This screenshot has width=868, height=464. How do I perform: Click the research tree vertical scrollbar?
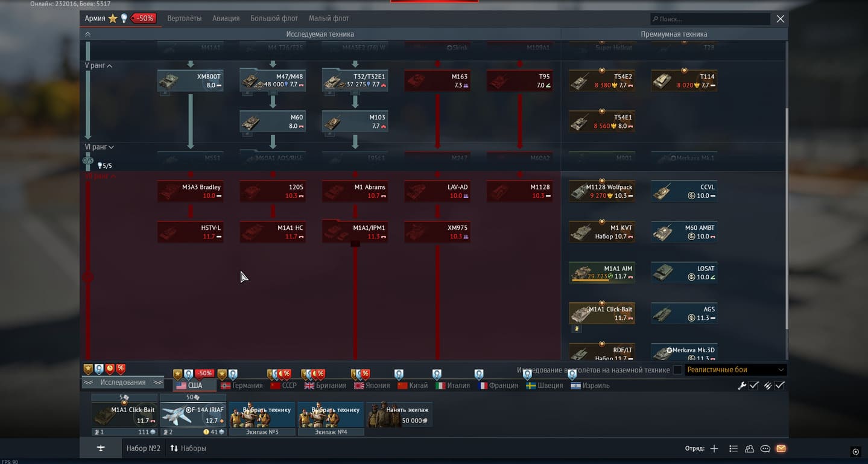pyautogui.click(x=787, y=218)
